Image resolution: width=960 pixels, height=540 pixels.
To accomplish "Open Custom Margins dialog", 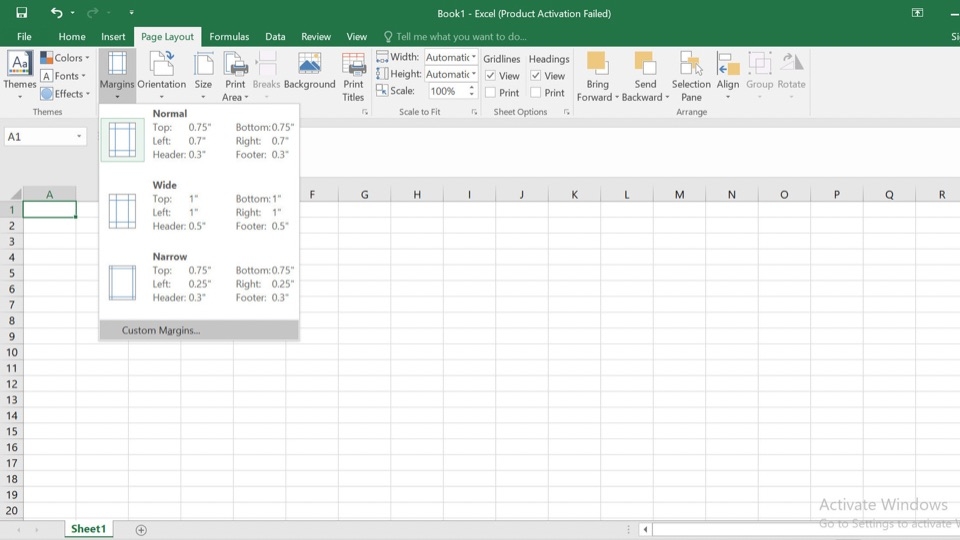I will pyautogui.click(x=199, y=330).
